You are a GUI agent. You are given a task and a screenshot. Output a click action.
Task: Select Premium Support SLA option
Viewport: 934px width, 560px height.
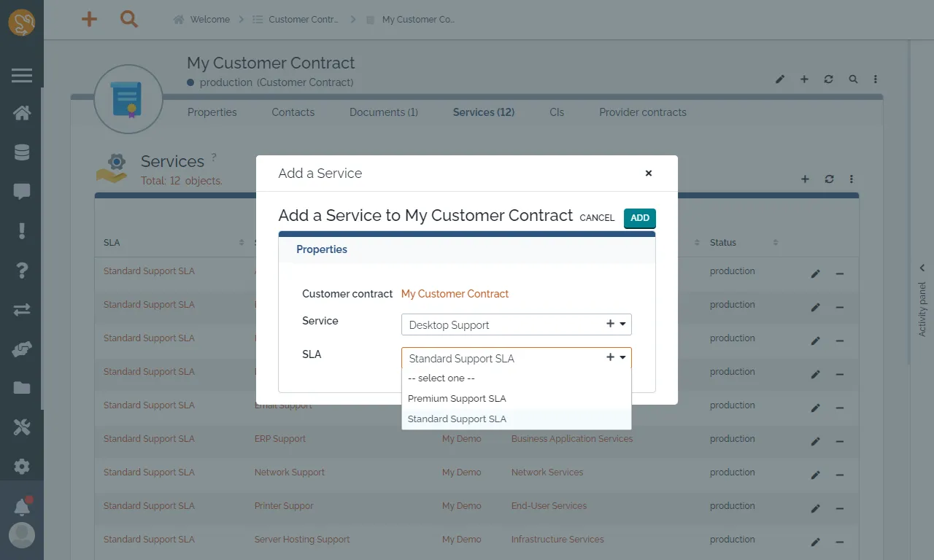click(457, 399)
